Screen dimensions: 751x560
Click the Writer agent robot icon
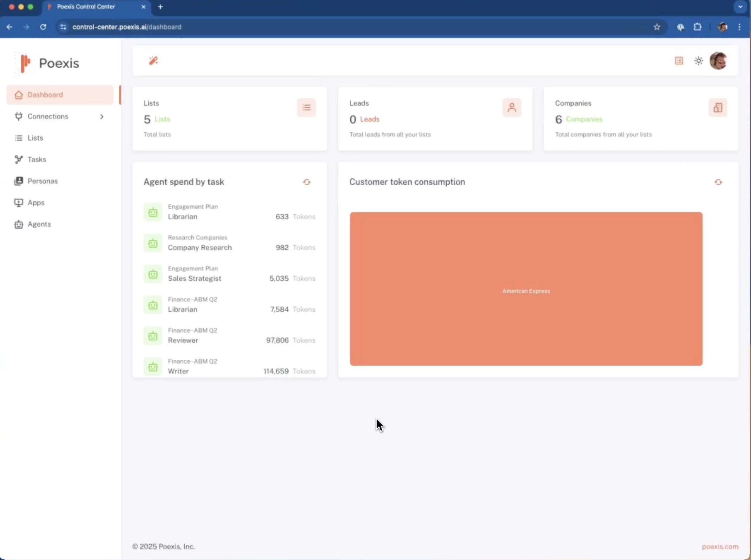point(153,367)
